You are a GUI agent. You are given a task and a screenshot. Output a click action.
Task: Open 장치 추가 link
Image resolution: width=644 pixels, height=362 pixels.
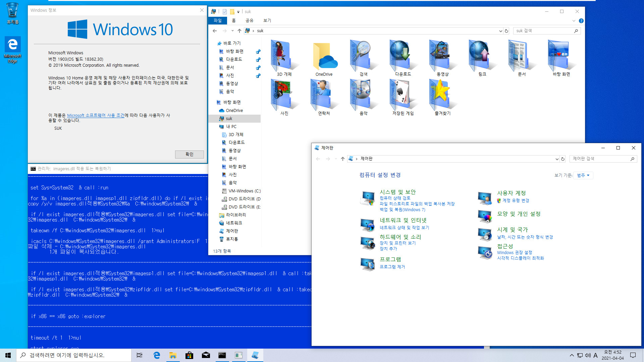(x=388, y=249)
